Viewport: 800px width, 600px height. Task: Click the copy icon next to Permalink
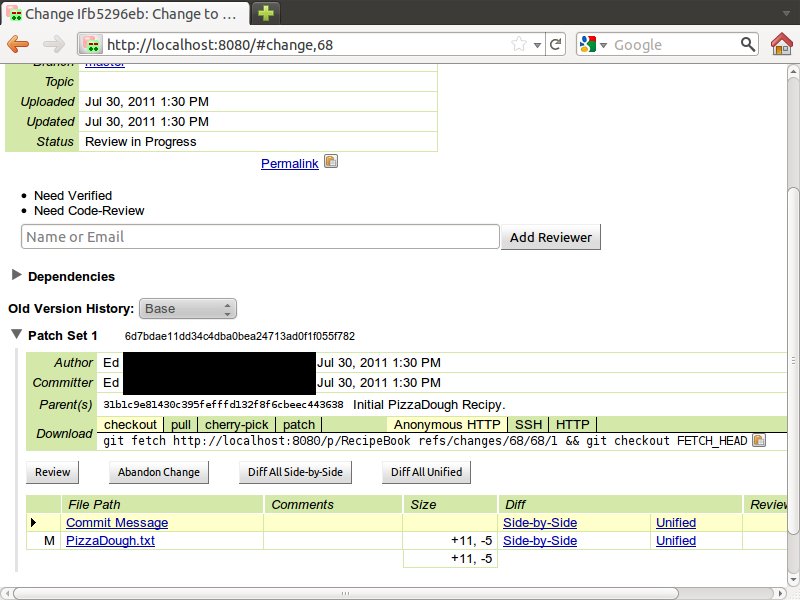point(331,162)
